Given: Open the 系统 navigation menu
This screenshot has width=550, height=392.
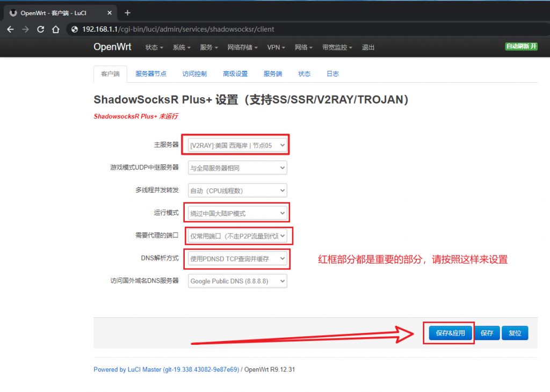Looking at the screenshot, I should pos(182,47).
